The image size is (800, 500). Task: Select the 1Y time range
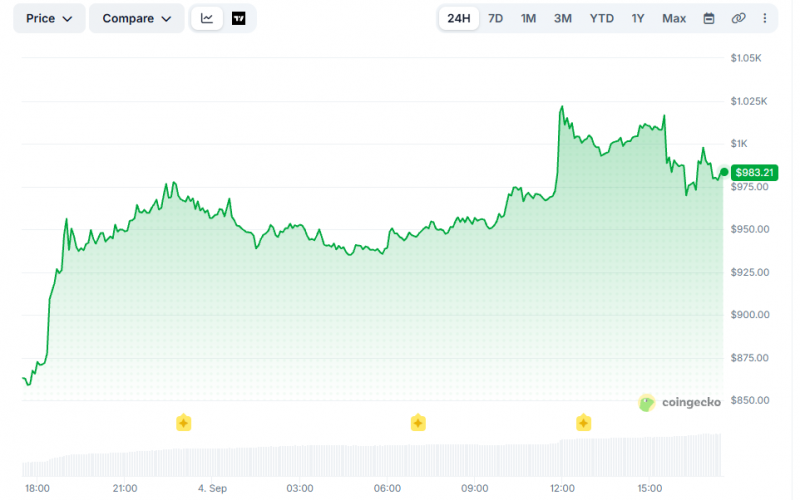(x=638, y=19)
